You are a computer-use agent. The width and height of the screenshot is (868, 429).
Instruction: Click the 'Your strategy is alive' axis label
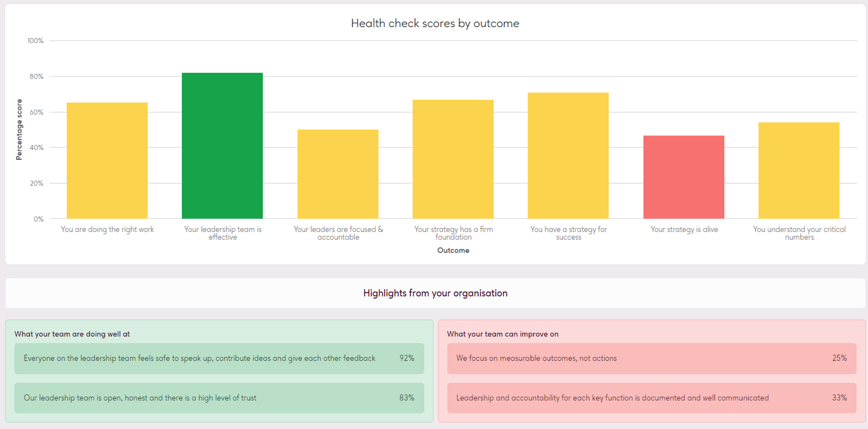coord(684,229)
